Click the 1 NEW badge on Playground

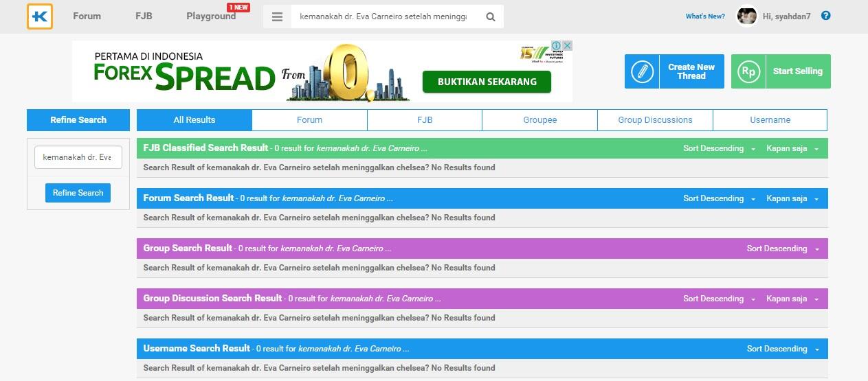click(238, 7)
